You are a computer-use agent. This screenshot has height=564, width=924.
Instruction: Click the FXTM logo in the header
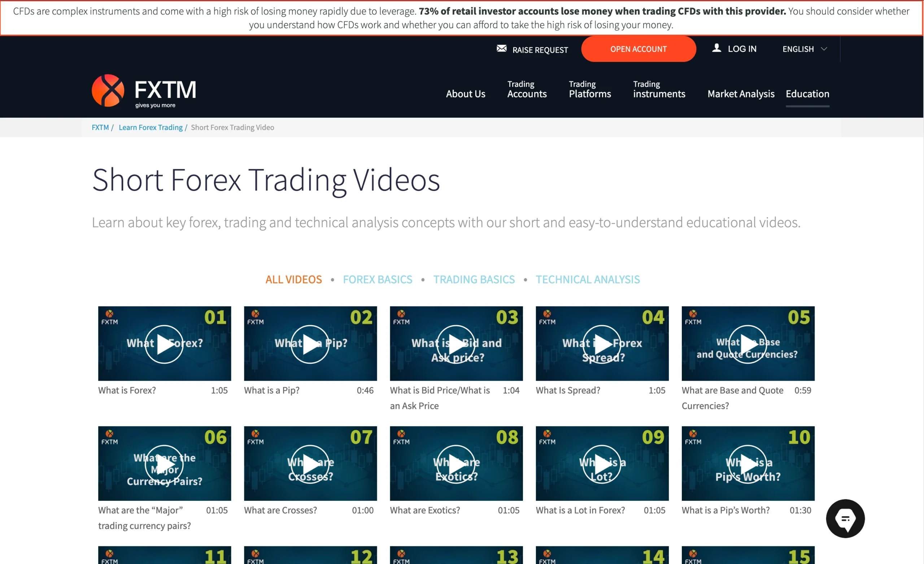coord(144,91)
